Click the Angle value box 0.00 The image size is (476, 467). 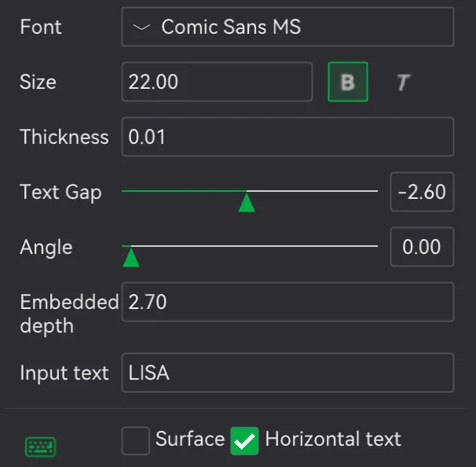(x=422, y=247)
